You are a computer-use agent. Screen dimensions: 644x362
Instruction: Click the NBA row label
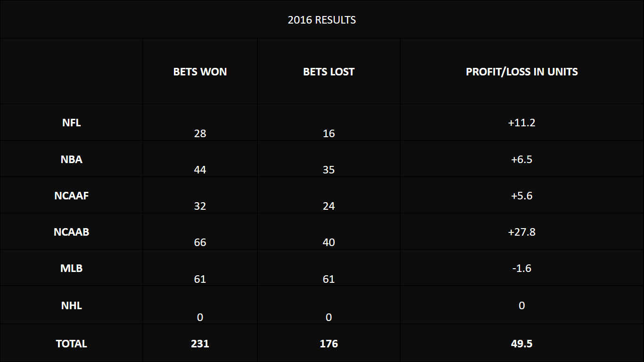(x=72, y=159)
